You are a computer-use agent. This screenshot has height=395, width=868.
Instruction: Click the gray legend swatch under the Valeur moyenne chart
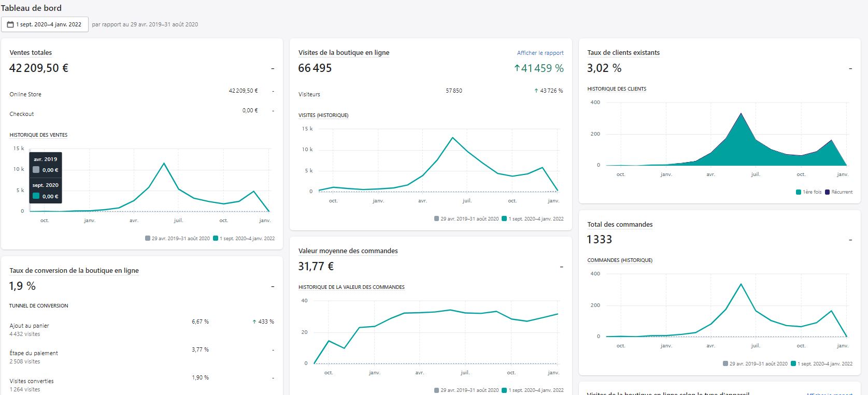tap(437, 390)
